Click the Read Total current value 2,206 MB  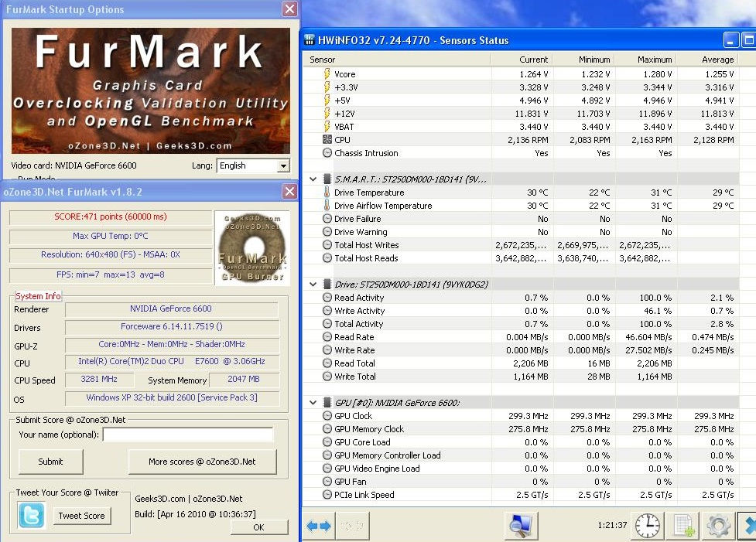(530, 363)
